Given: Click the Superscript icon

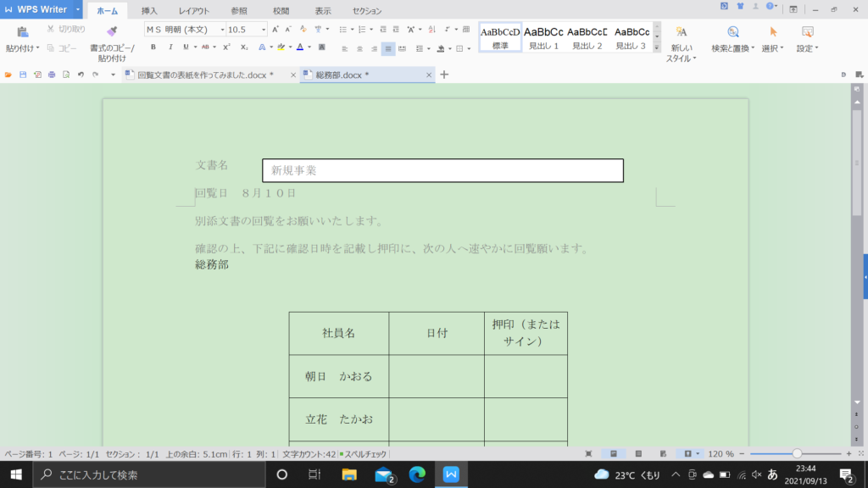Looking at the screenshot, I should click(225, 48).
